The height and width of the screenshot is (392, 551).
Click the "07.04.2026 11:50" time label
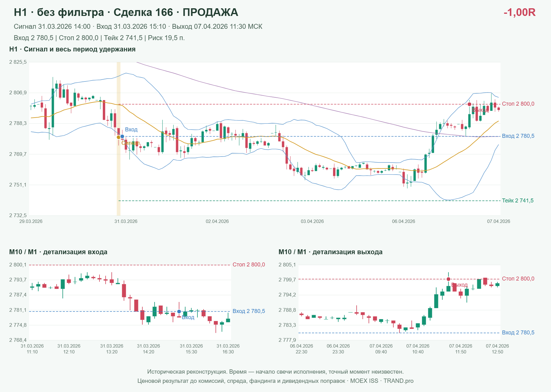(x=461, y=349)
